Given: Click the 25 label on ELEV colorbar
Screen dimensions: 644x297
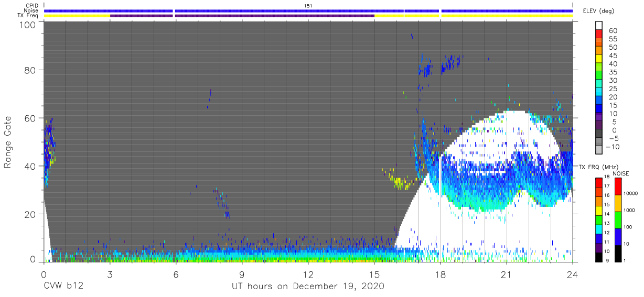Looking at the screenshot, I should pyautogui.click(x=612, y=89).
